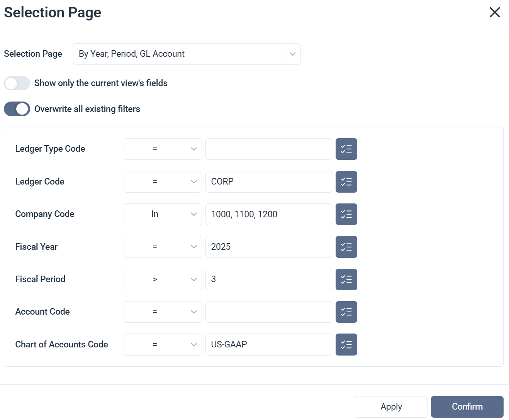Open the Company Code value selector
This screenshot has height=420, width=509.
[x=346, y=214]
